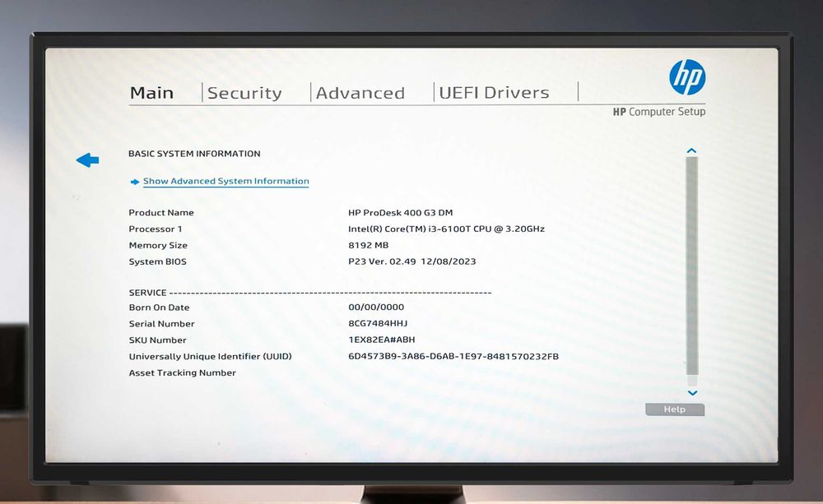Select the Intel Core i3-6100T CPU value
The height and width of the screenshot is (504, 823).
point(447,229)
